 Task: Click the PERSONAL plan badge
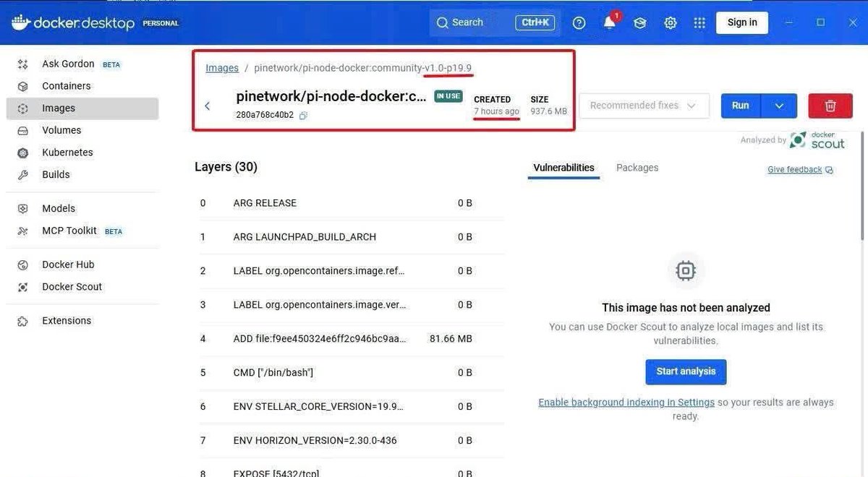pos(161,23)
